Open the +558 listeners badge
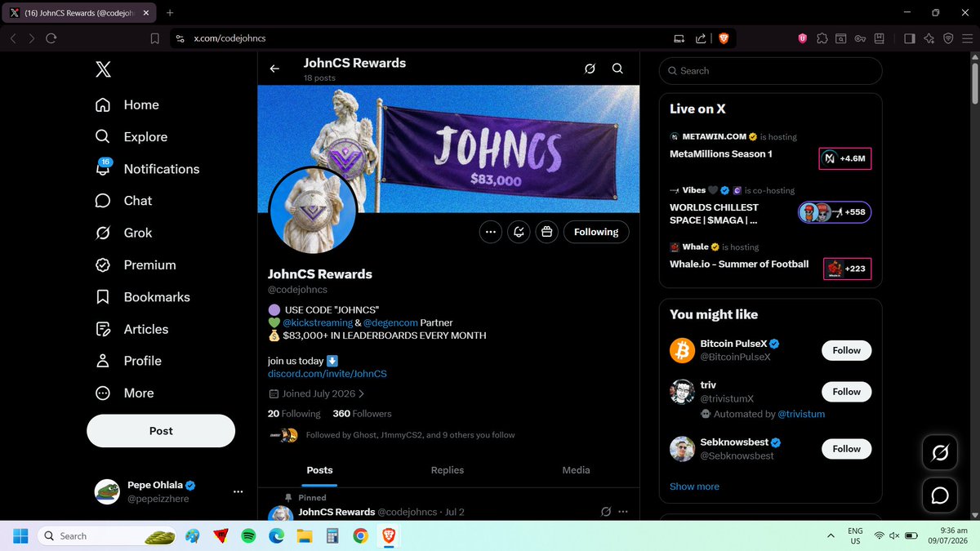Screen dimensions: 980x551 [x=835, y=212]
